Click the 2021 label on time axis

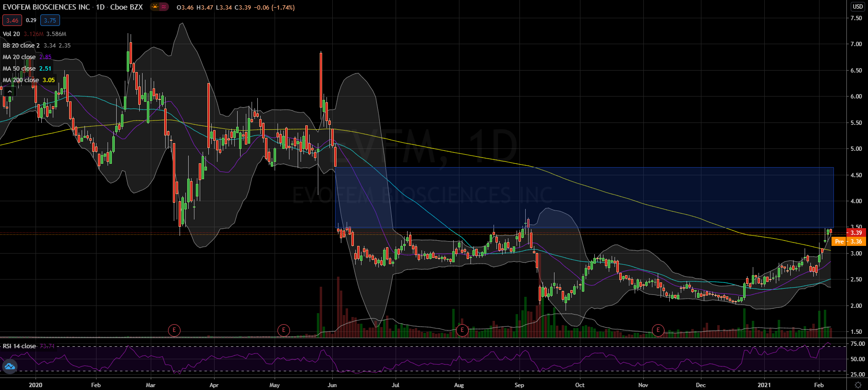pyautogui.click(x=764, y=385)
